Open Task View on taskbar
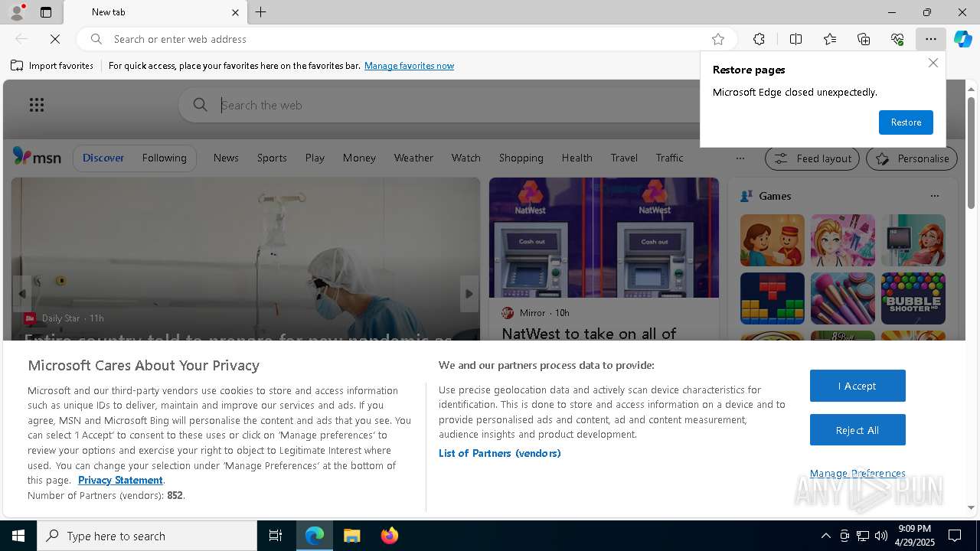 [x=276, y=536]
